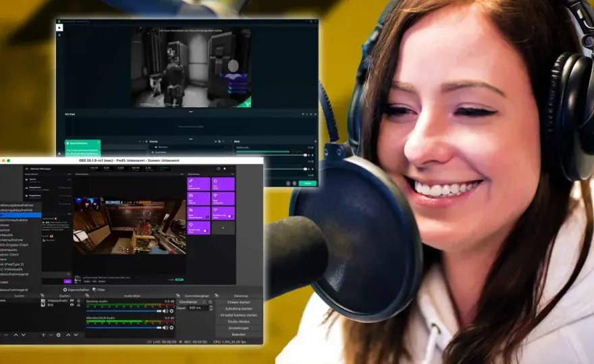Screen dimensions: 594x364
Task: Mute Desktop-Audio speaker icon
Action: click(x=165, y=311)
